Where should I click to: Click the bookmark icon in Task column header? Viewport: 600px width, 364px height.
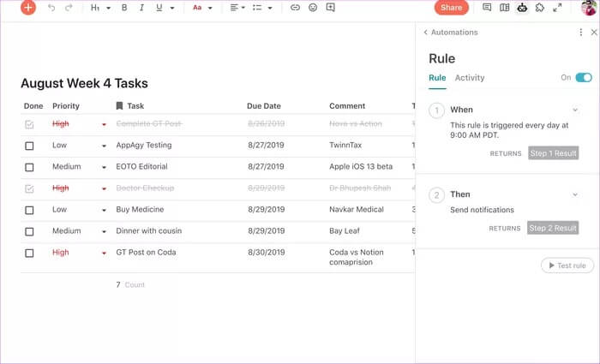[119, 105]
